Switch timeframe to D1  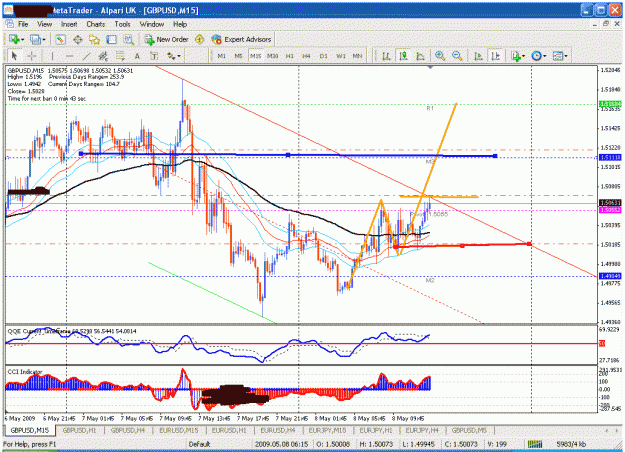point(323,56)
